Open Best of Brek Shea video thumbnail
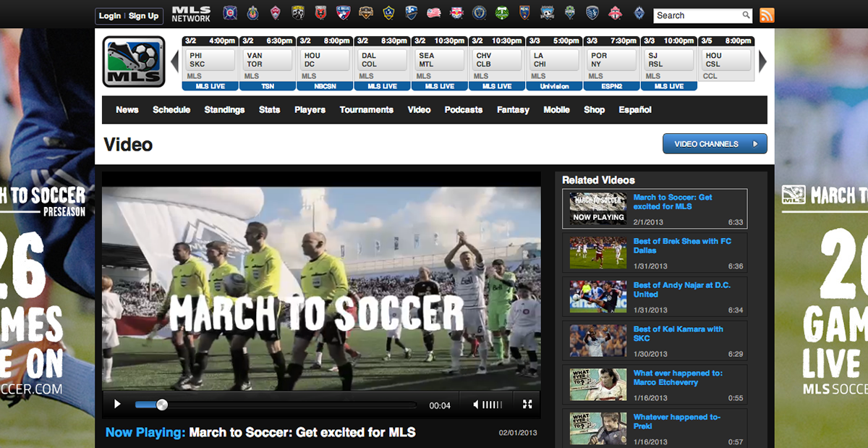868x448 pixels. pyautogui.click(x=598, y=253)
